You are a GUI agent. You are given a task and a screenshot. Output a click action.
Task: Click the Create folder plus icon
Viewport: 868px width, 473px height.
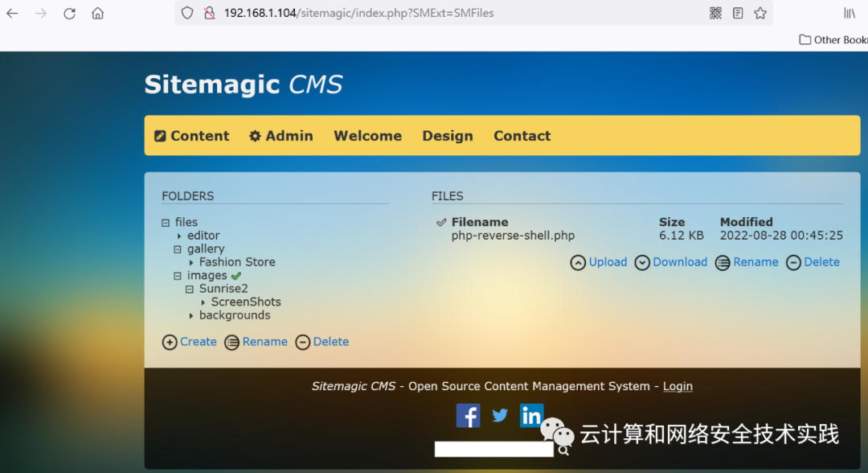pos(170,343)
